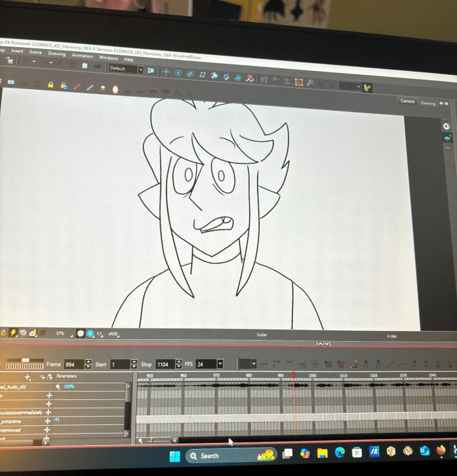Open File Explorer from the taskbar
The height and width of the screenshot is (476, 457).
click(322, 453)
